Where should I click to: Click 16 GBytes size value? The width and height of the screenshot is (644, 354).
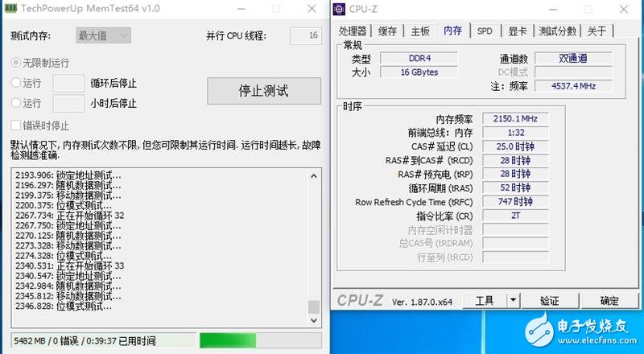pos(419,72)
